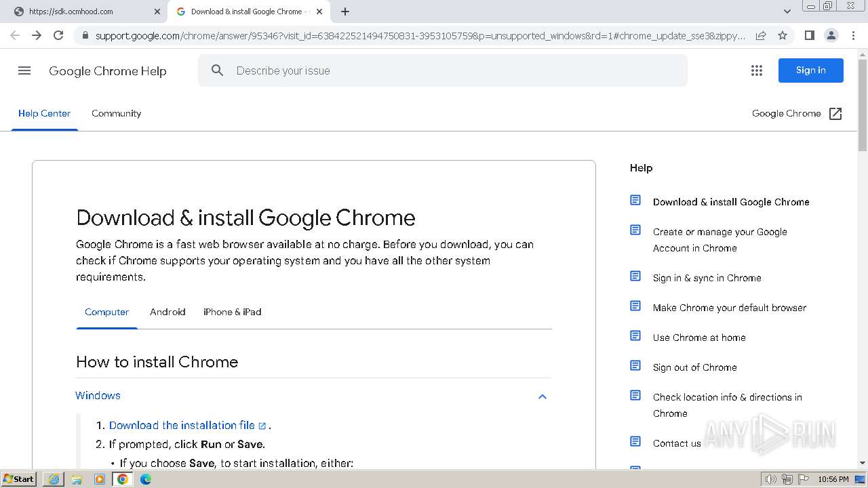Open the Windows Start menu
The height and width of the screenshot is (488, 868).
pos(19,479)
